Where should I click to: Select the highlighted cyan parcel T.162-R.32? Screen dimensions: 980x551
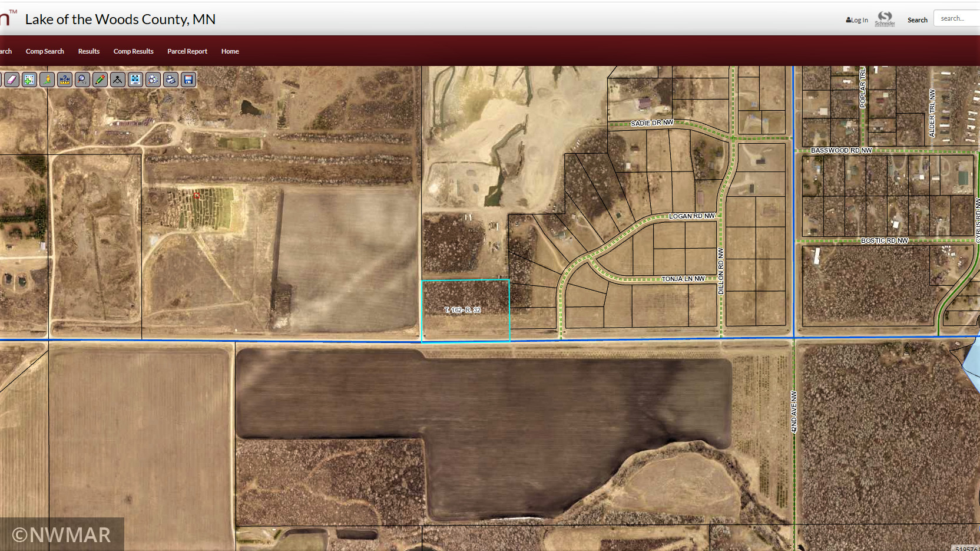coord(465,311)
